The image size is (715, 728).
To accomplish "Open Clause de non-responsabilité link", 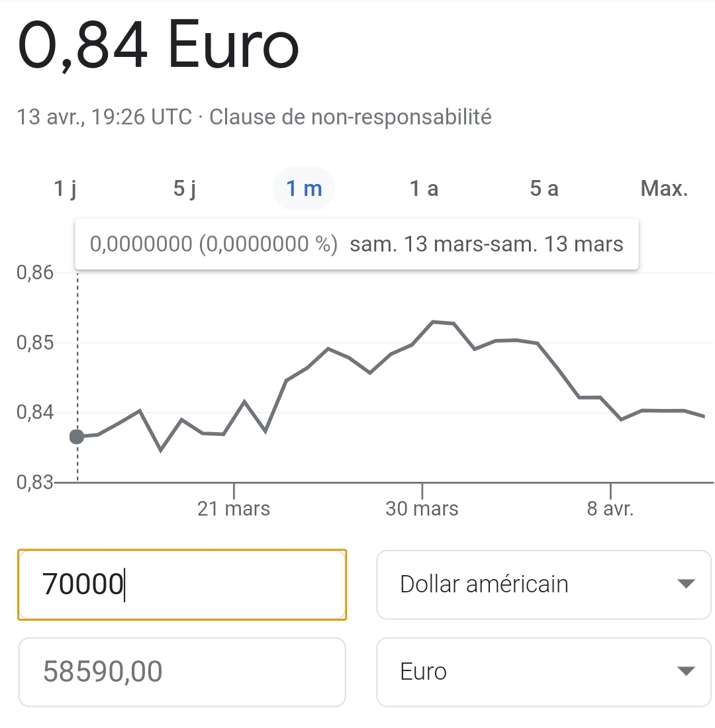I will pos(350,117).
